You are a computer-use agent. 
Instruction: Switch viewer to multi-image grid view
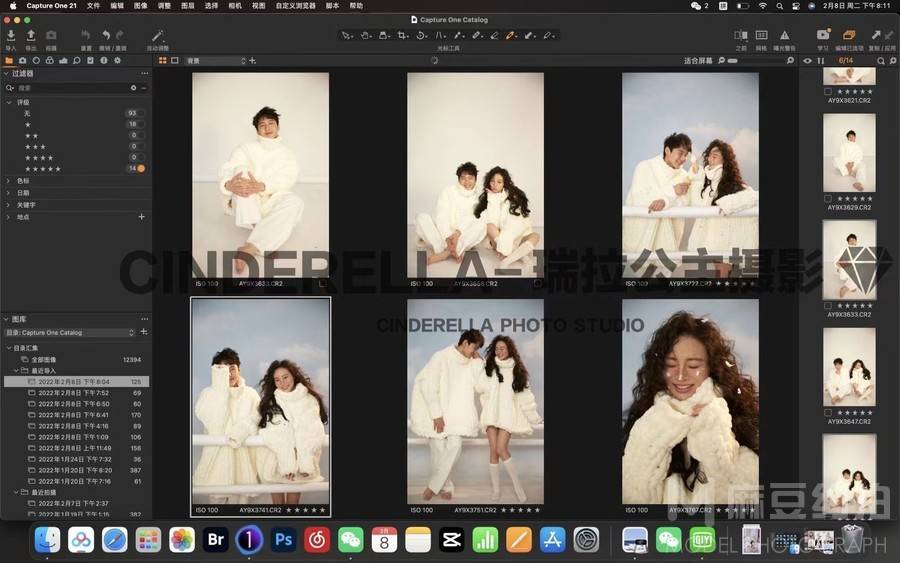163,60
